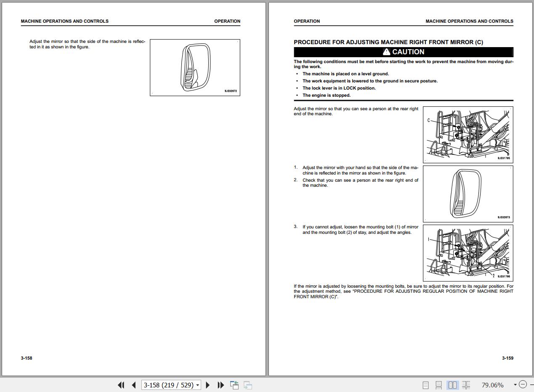
Task: Jump to the last page
Action: 221,385
